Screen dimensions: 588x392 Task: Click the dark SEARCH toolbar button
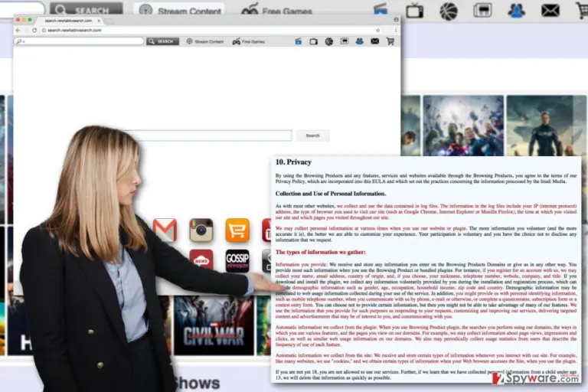pos(162,41)
